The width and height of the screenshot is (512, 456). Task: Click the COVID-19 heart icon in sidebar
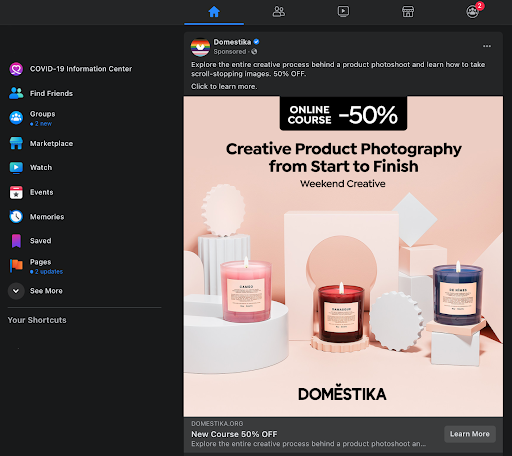16,69
